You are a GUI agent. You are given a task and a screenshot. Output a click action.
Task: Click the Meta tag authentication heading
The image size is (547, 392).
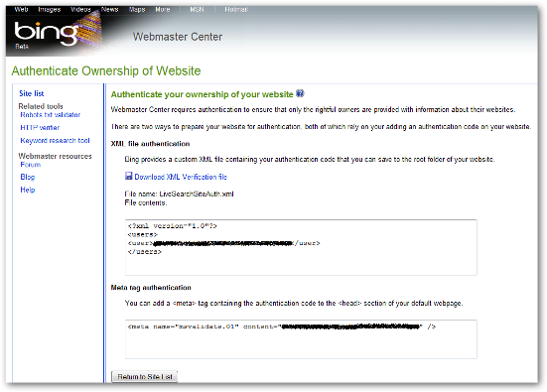pos(151,288)
